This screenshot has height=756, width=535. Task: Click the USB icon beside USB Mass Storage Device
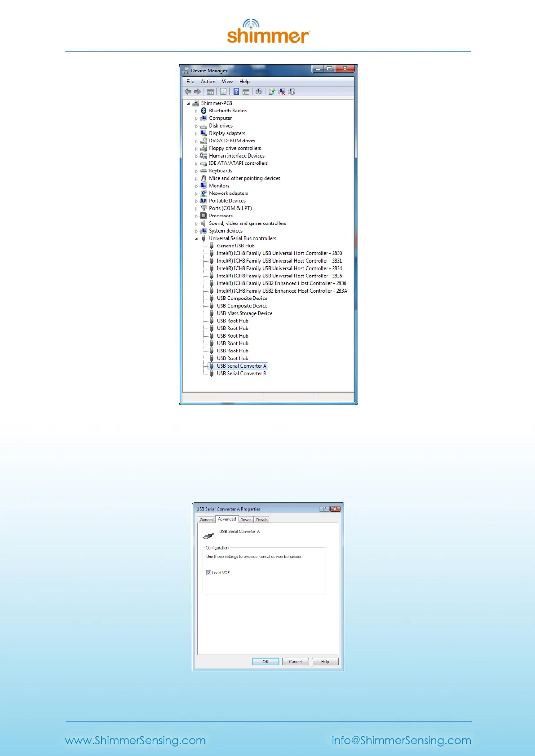212,313
